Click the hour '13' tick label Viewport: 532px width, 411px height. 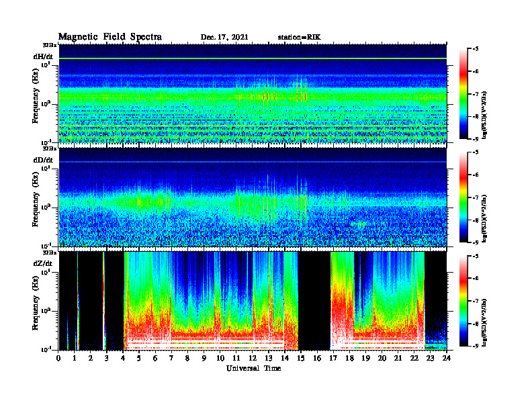(x=269, y=358)
